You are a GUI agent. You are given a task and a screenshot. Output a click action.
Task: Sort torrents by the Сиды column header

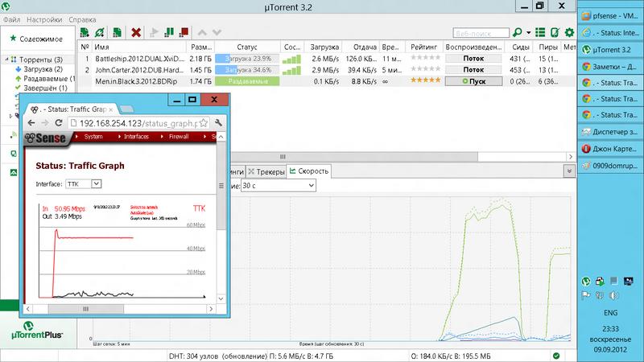pos(520,47)
